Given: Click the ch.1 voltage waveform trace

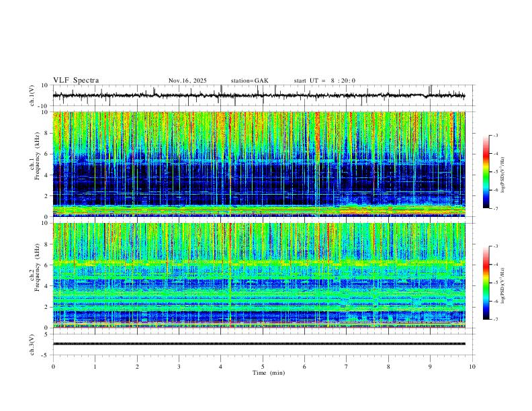Looking at the screenshot, I should click(x=259, y=95).
